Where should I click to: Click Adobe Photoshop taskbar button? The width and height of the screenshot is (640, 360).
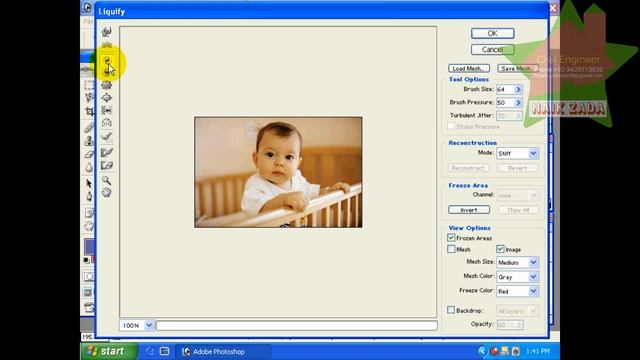(x=223, y=351)
